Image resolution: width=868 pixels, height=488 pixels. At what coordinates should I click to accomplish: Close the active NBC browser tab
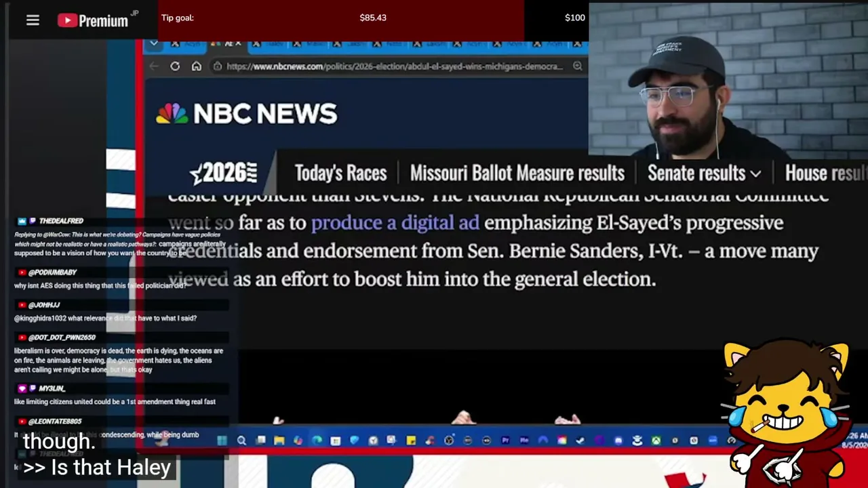coord(237,44)
